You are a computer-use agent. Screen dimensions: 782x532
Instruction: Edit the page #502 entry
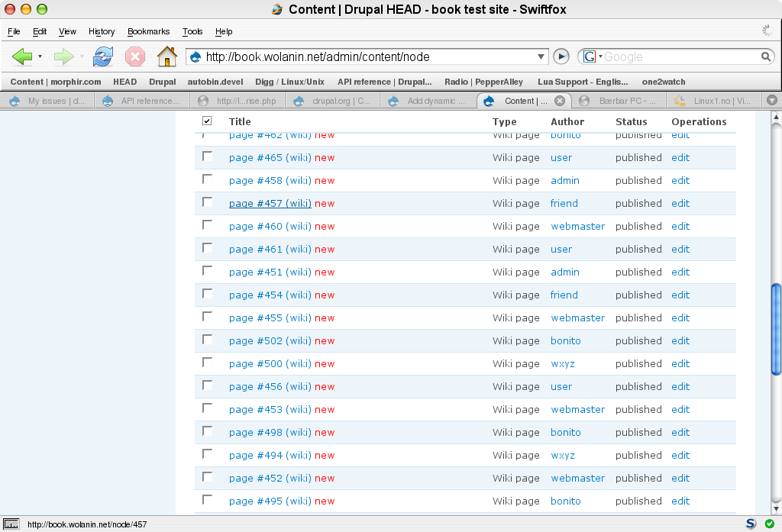tap(680, 340)
